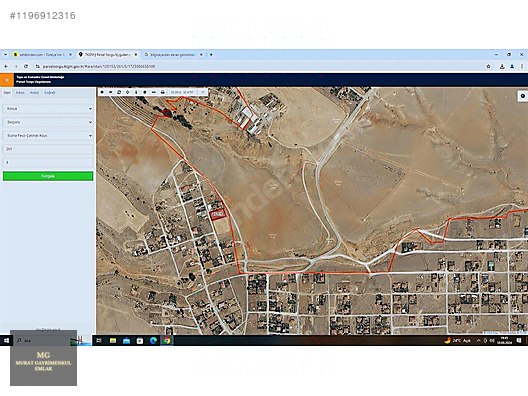Screen dimensions: 528x396
Task: Select the measure distance ruler tool
Action: pos(154,92)
